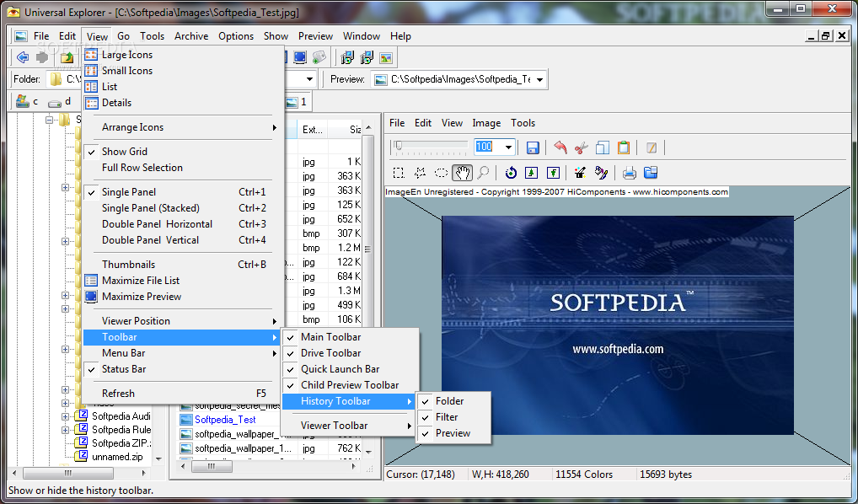Image resolution: width=858 pixels, height=504 pixels.
Task: Select the rectangular selection tool
Action: click(399, 173)
